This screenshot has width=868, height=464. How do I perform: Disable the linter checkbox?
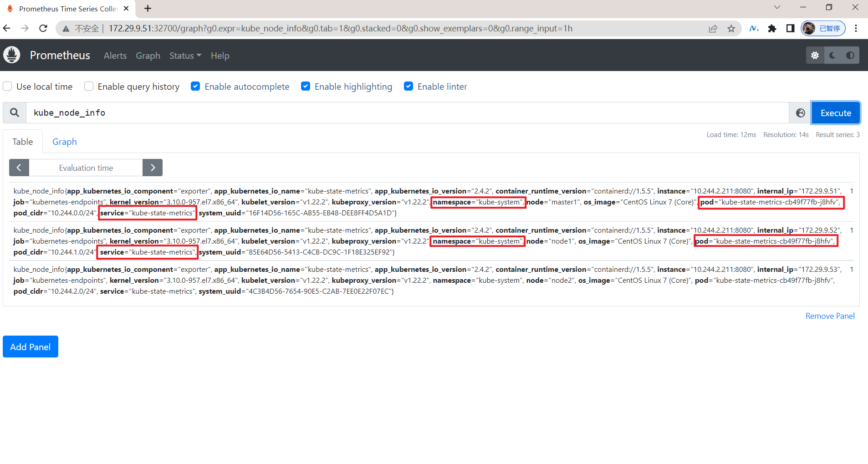click(x=408, y=86)
